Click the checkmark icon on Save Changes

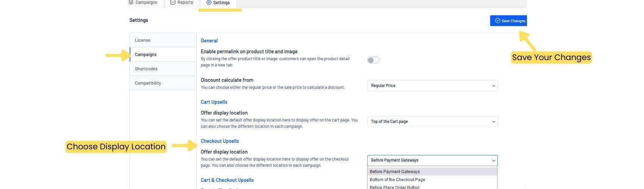[x=498, y=21]
